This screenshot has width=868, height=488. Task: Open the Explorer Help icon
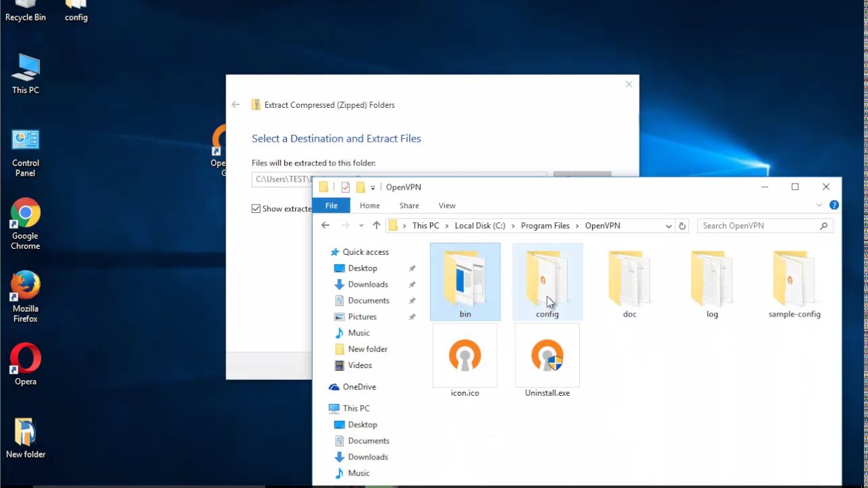[x=834, y=205]
